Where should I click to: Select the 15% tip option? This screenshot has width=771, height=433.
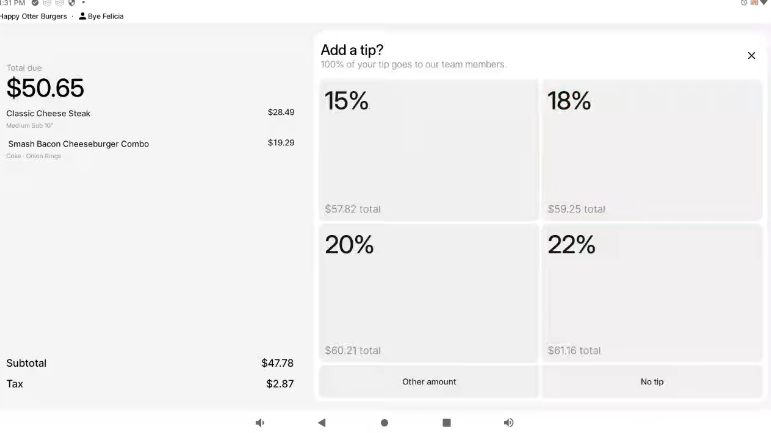click(428, 150)
